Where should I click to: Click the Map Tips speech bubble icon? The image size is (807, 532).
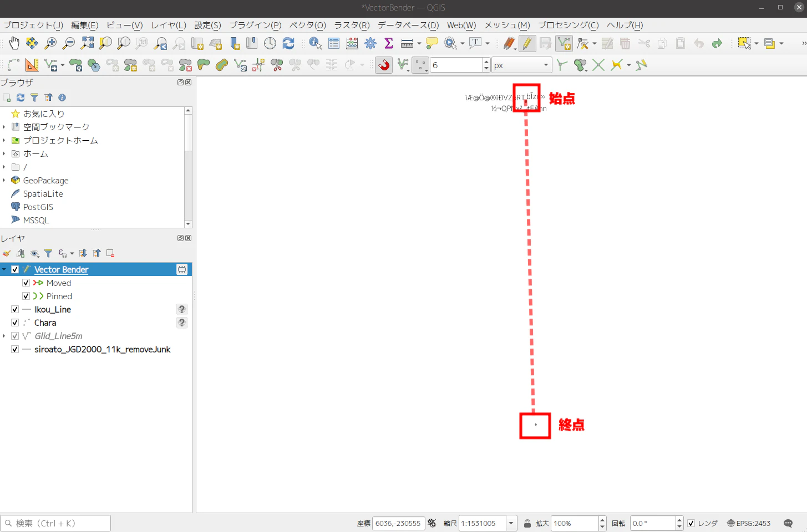[432, 43]
